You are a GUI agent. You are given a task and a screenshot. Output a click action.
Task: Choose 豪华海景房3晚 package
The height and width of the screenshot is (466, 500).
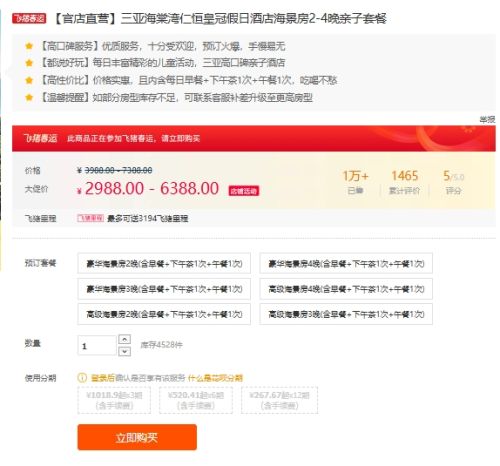click(164, 289)
